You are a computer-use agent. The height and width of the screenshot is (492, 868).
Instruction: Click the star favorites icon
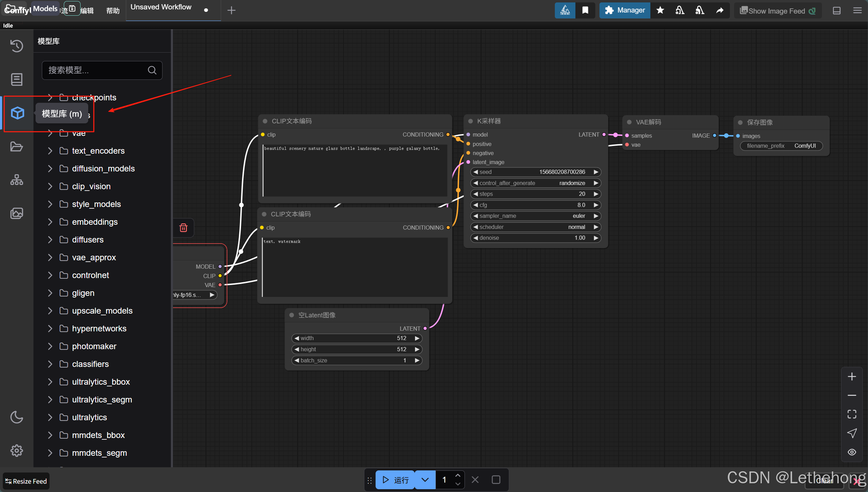pyautogui.click(x=660, y=10)
